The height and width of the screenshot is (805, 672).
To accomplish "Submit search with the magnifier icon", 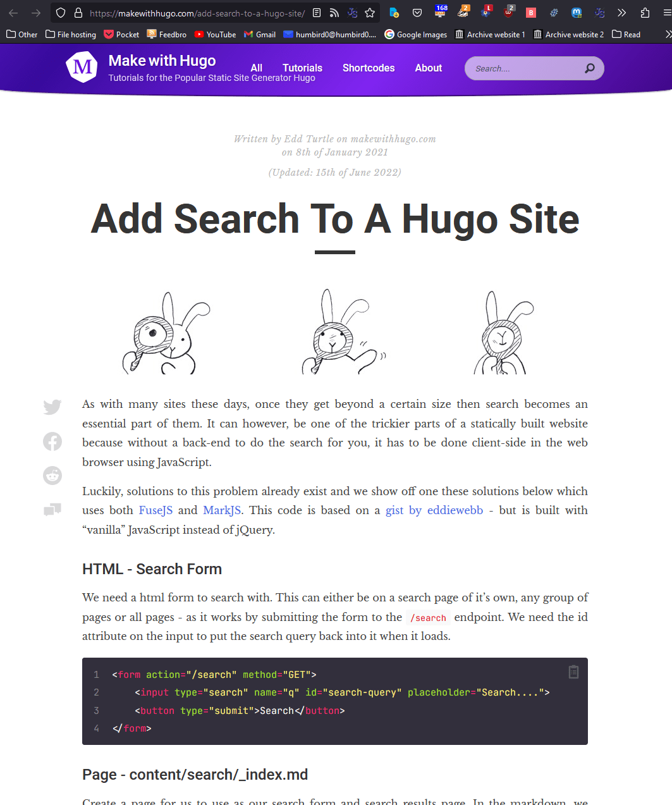I will pyautogui.click(x=589, y=68).
